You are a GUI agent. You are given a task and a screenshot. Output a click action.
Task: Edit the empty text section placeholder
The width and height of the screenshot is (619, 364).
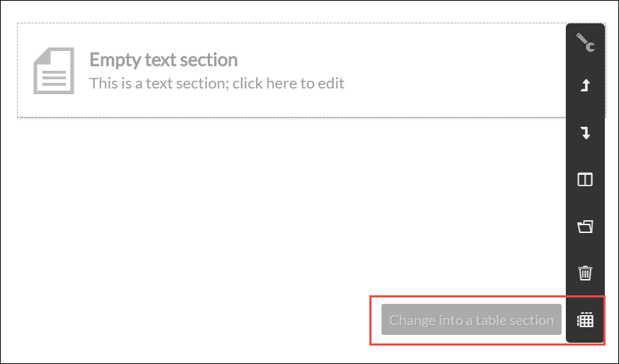(216, 84)
